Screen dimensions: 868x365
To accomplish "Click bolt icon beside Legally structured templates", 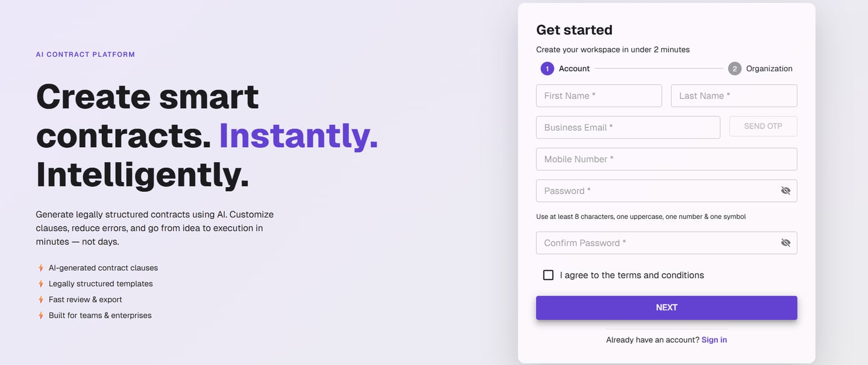I will click(x=41, y=284).
